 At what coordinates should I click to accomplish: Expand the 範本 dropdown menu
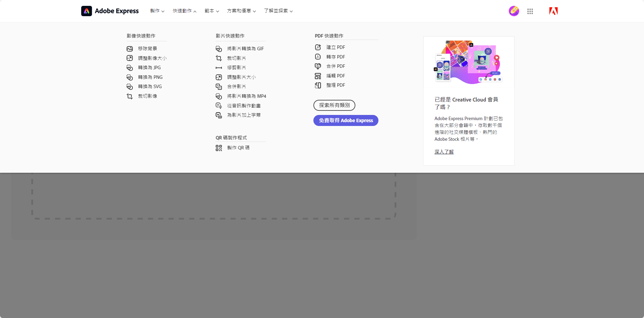(x=212, y=11)
